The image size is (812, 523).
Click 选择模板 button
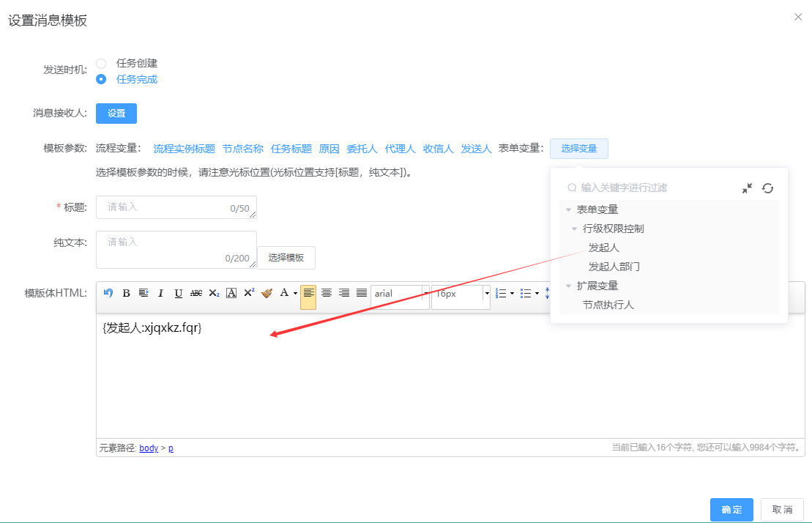(286, 258)
